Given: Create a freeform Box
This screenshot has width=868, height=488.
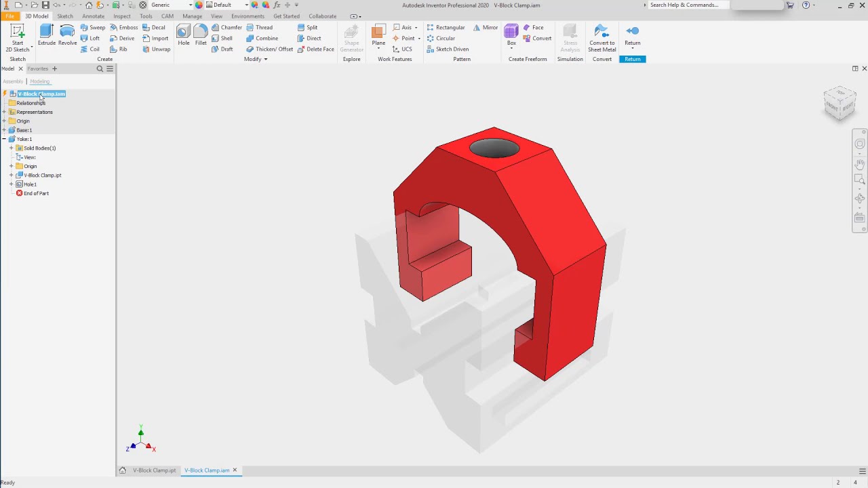Looking at the screenshot, I should pyautogui.click(x=511, y=35).
